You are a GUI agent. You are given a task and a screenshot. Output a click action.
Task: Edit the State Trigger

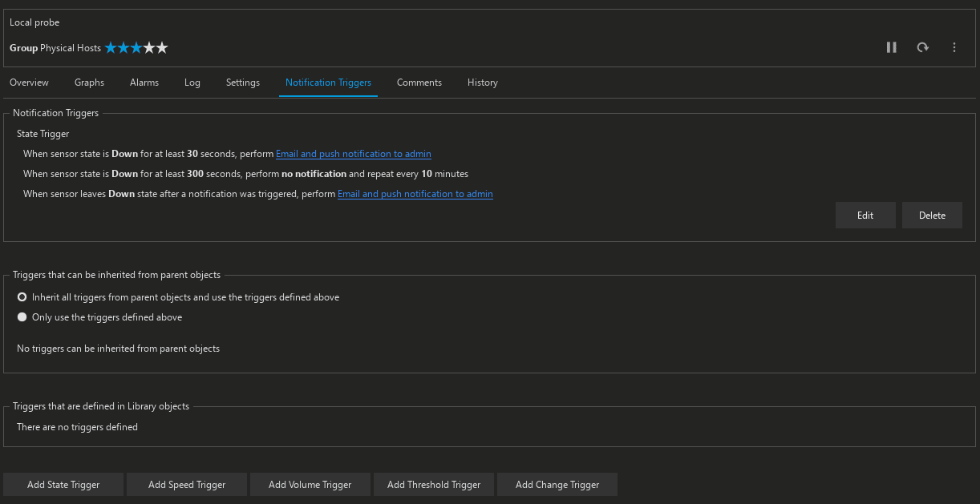pyautogui.click(x=865, y=216)
